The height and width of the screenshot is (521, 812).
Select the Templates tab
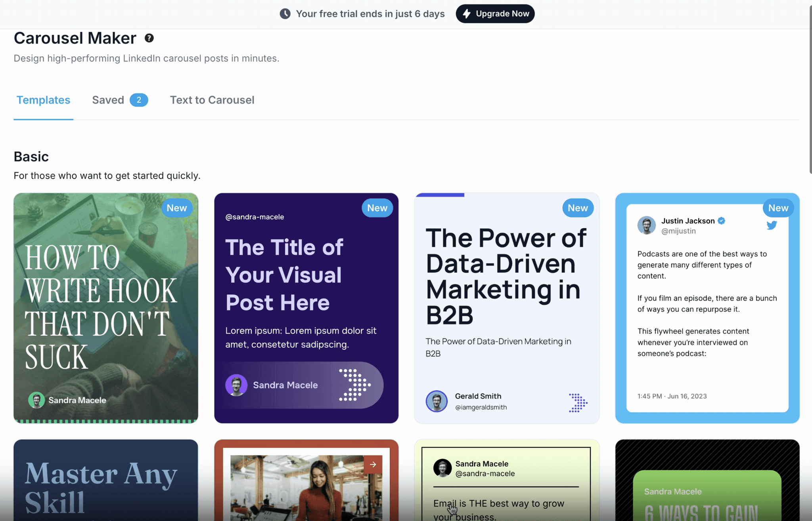tap(43, 100)
